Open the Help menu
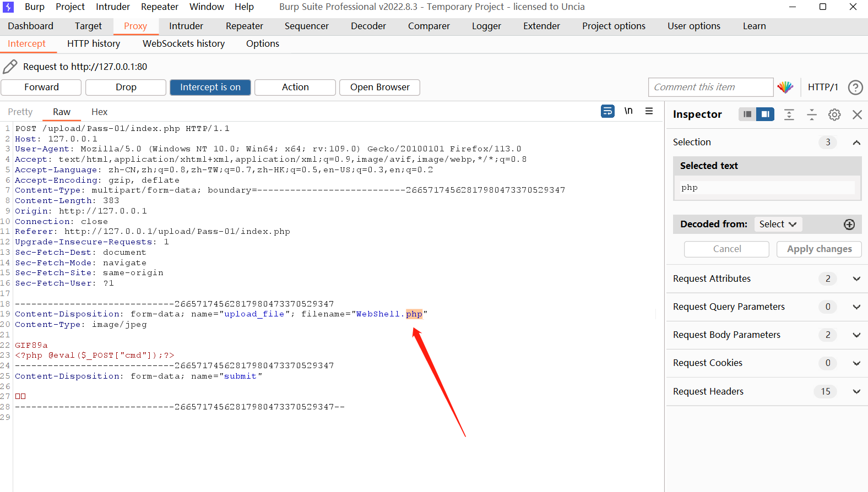This screenshot has height=492, width=868. [x=244, y=7]
